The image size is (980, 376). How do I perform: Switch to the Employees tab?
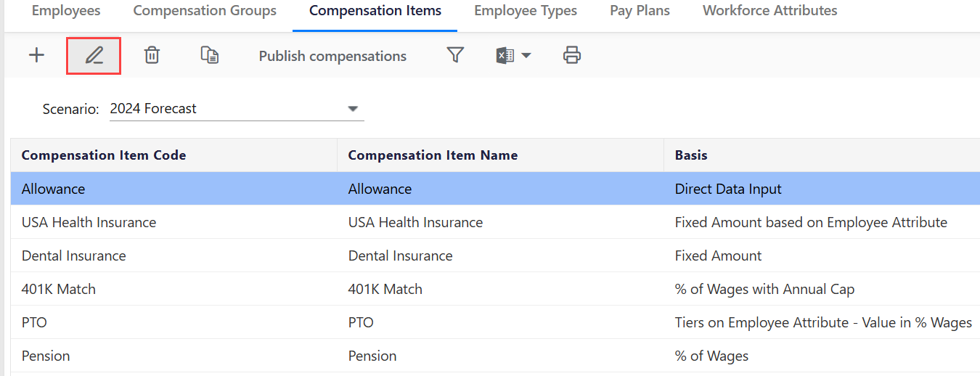[66, 11]
